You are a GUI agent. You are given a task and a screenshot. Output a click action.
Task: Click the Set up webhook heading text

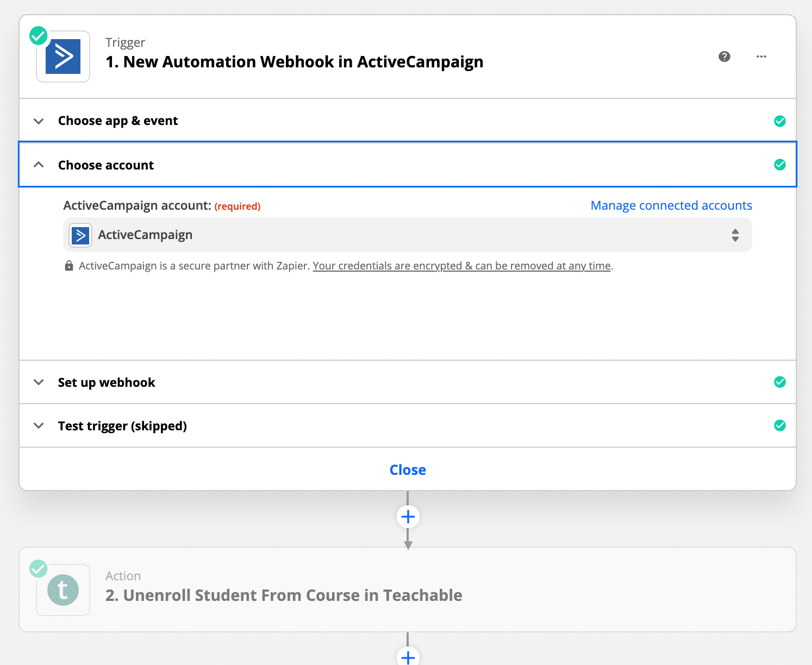click(x=107, y=382)
